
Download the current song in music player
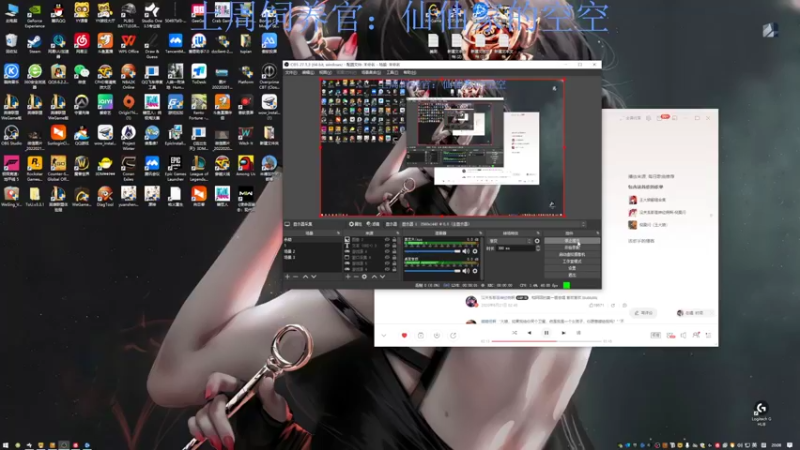pyautogui.click(x=437, y=335)
